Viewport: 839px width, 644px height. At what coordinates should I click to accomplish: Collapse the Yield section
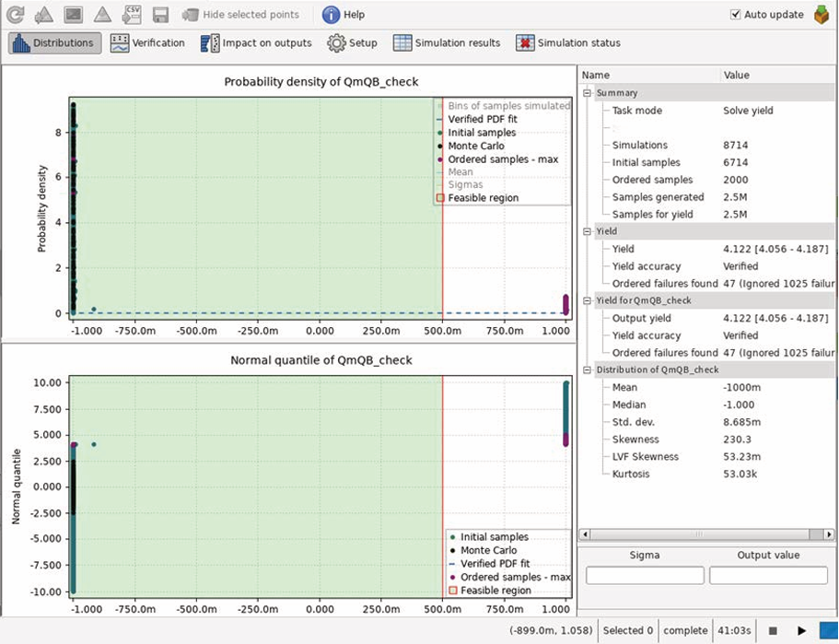coord(587,231)
